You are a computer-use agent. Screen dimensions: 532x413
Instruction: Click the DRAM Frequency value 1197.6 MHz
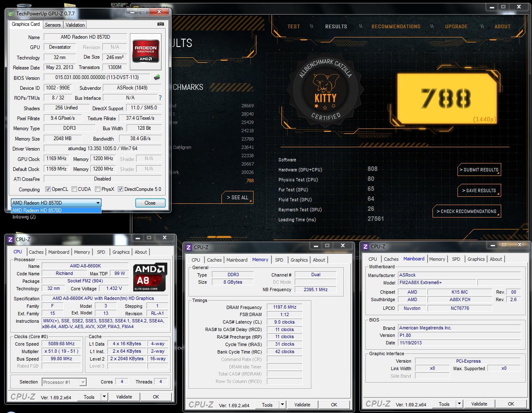[x=285, y=307]
